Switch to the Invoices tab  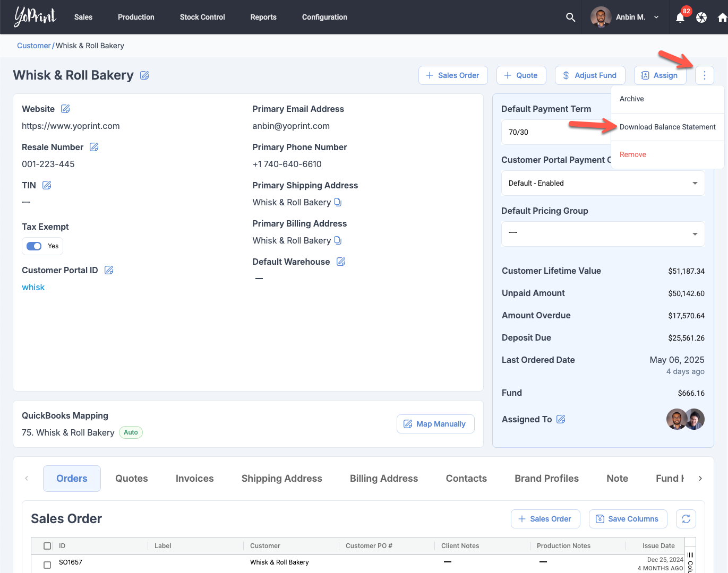tap(194, 479)
